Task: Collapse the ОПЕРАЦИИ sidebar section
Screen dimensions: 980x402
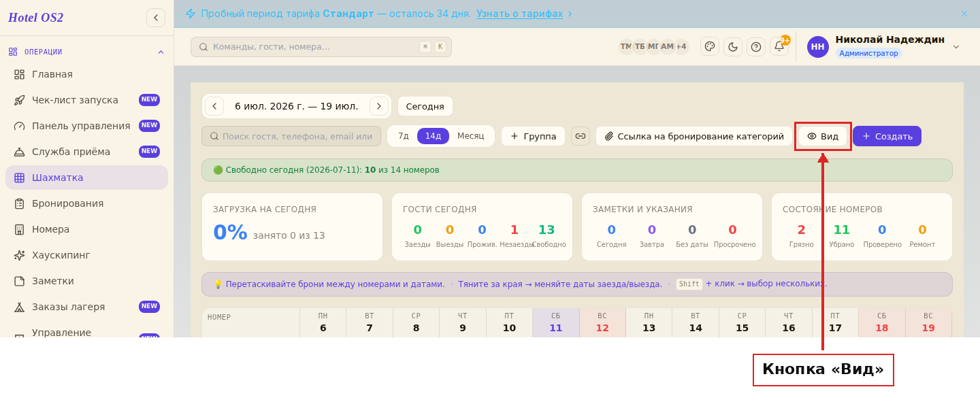Action: (161, 52)
